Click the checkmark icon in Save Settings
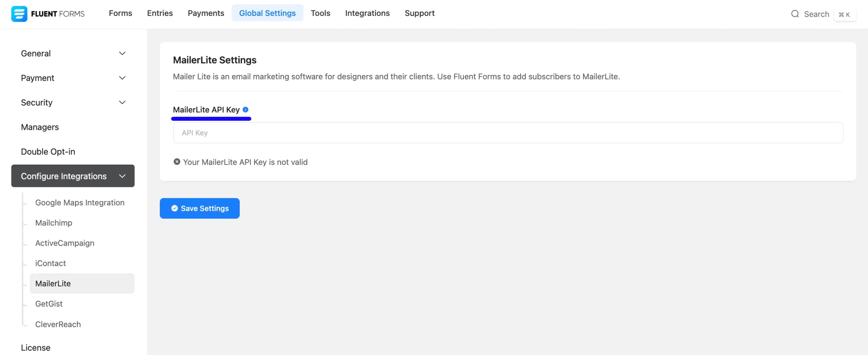Screen dimensions: 868x355 (x=174, y=208)
